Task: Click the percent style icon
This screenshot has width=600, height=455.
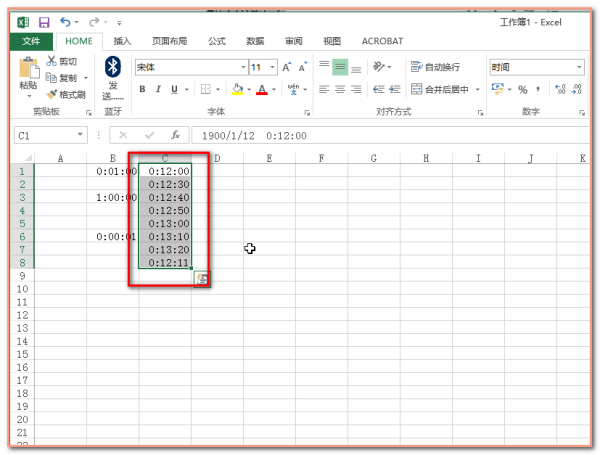Action: coord(522,89)
